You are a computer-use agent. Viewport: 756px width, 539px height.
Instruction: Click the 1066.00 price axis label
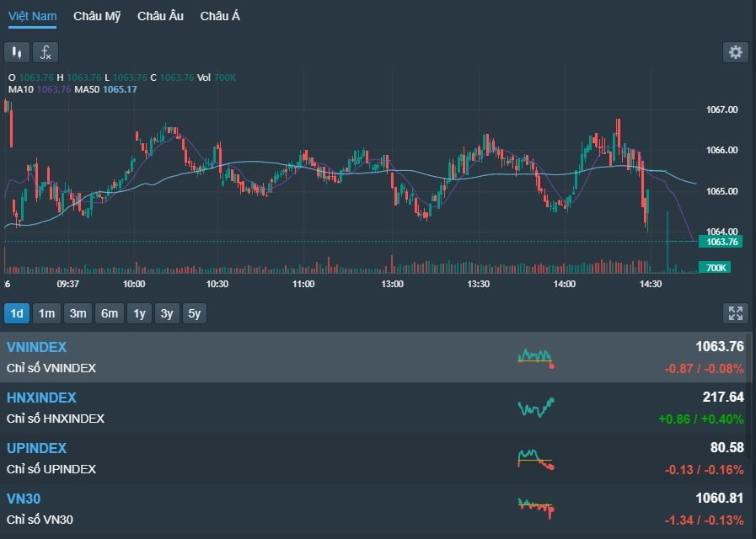pos(721,150)
